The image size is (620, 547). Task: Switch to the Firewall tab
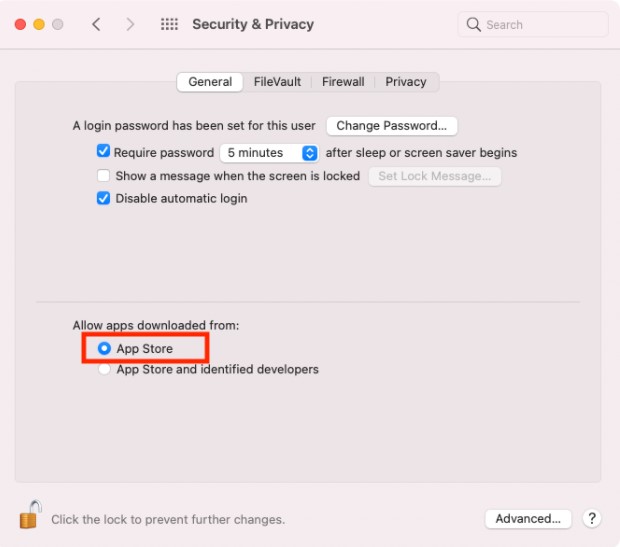(343, 82)
